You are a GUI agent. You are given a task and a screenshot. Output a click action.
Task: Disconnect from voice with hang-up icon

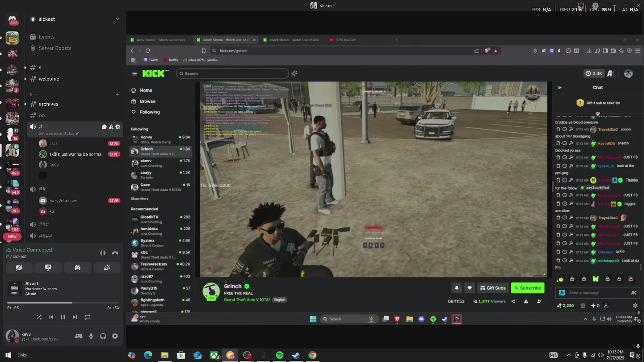pos(115,253)
